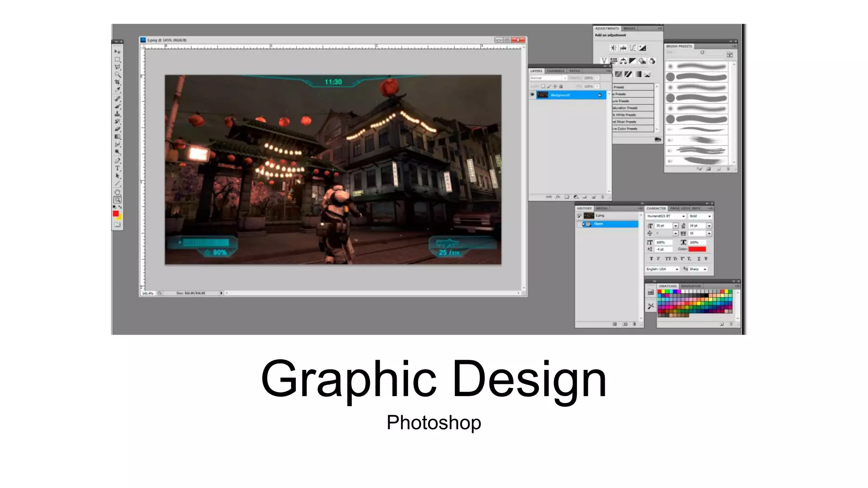Toggle Faux Italic in Character panel
The height and width of the screenshot is (488, 868).
(x=658, y=259)
